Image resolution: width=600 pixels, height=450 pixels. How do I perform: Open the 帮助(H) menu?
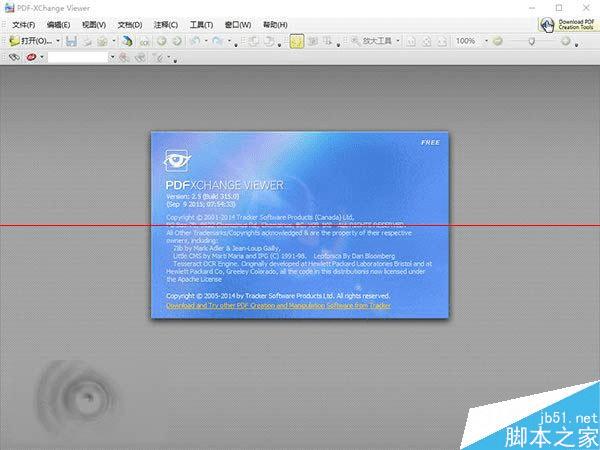275,25
